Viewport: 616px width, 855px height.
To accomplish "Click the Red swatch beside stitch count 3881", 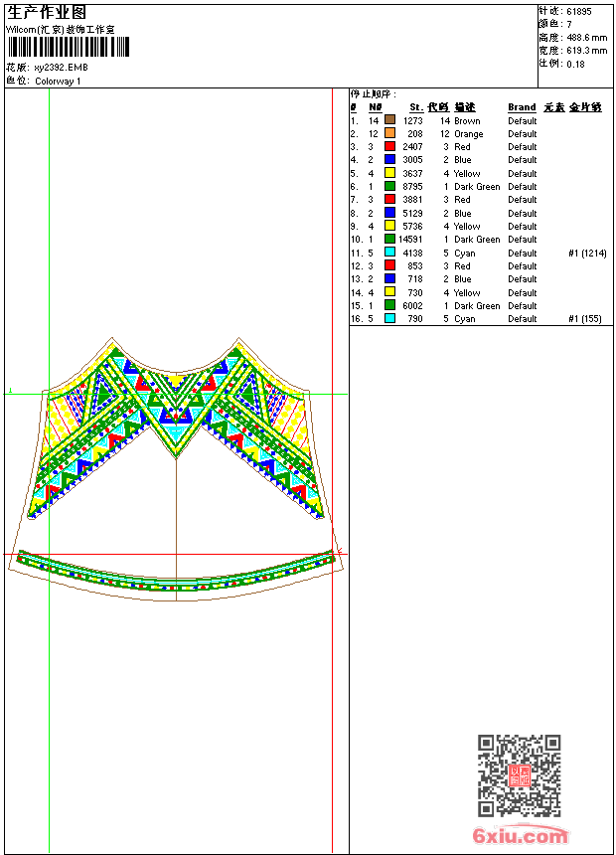I will (x=389, y=199).
